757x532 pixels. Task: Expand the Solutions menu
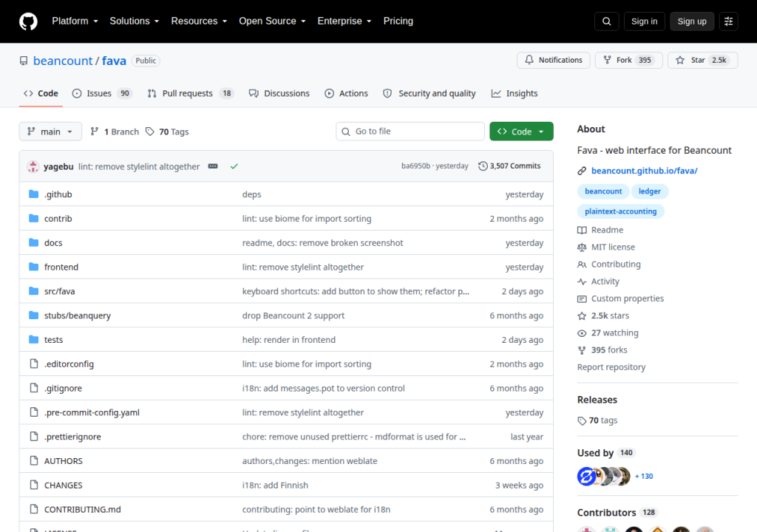135,21
